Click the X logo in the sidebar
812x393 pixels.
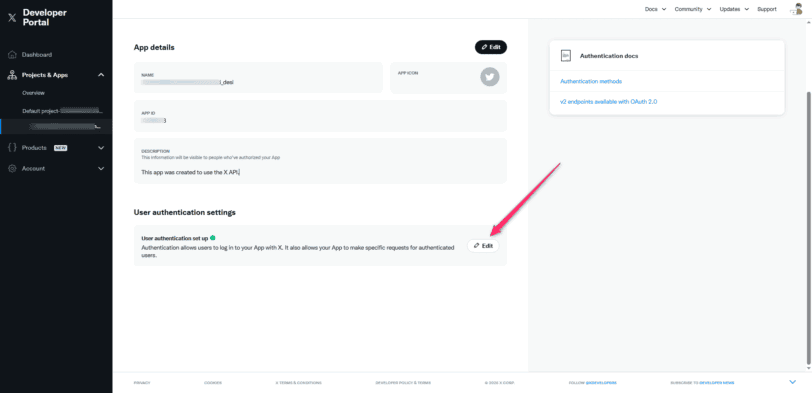12,18
